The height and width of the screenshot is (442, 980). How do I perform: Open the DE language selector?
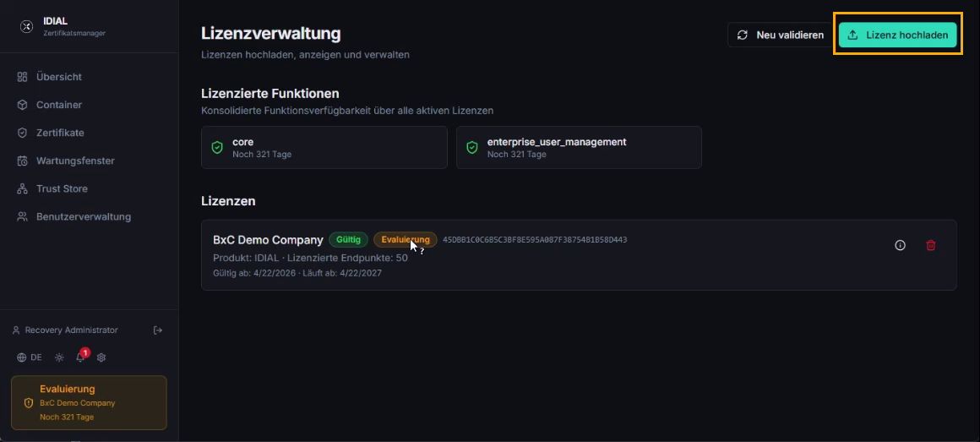tap(30, 357)
